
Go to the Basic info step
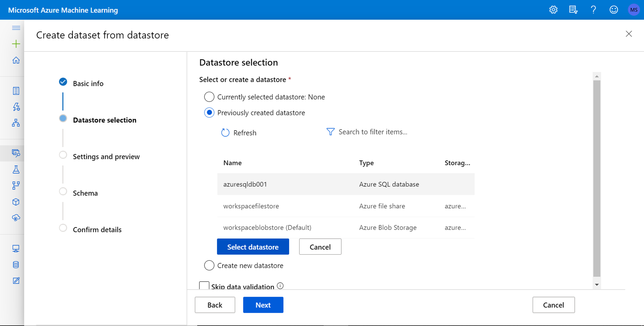click(x=88, y=84)
